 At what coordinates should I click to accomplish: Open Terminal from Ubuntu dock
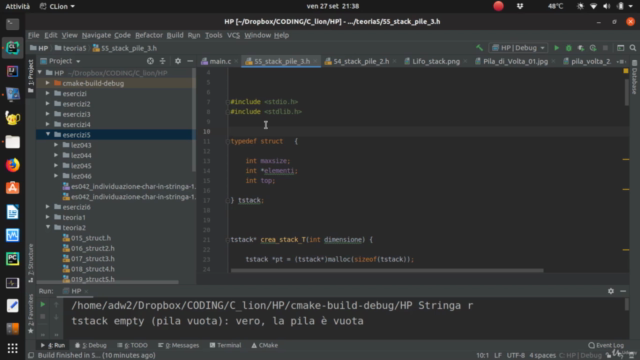click(x=12, y=24)
